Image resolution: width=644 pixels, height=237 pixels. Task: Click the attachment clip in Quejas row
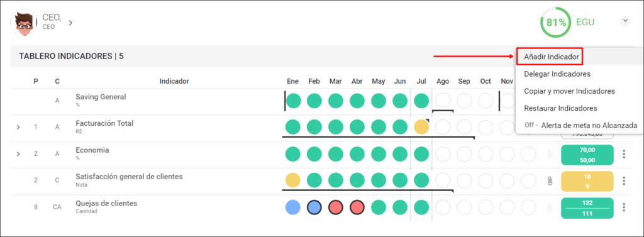pyautogui.click(x=550, y=208)
